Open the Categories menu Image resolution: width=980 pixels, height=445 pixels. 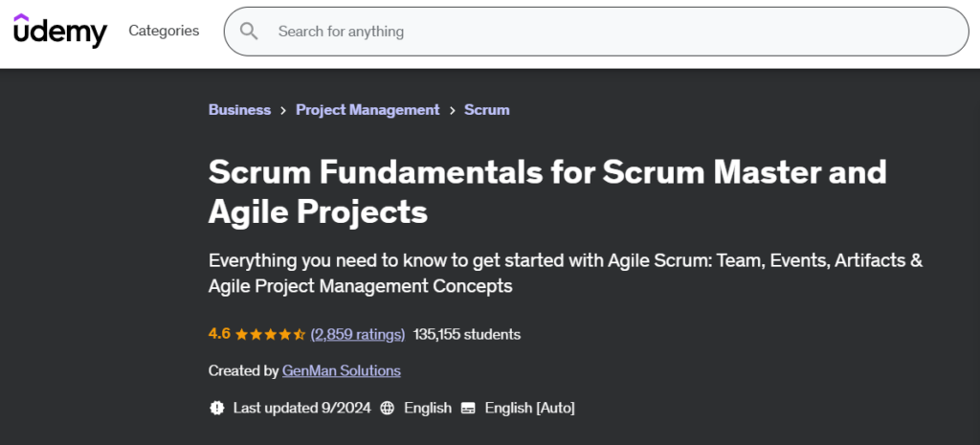pos(164,31)
